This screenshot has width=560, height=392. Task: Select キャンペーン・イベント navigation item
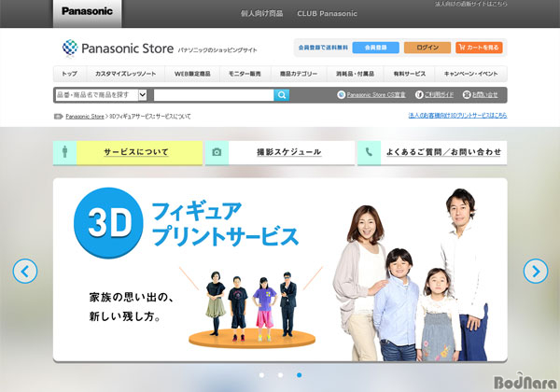tap(470, 74)
